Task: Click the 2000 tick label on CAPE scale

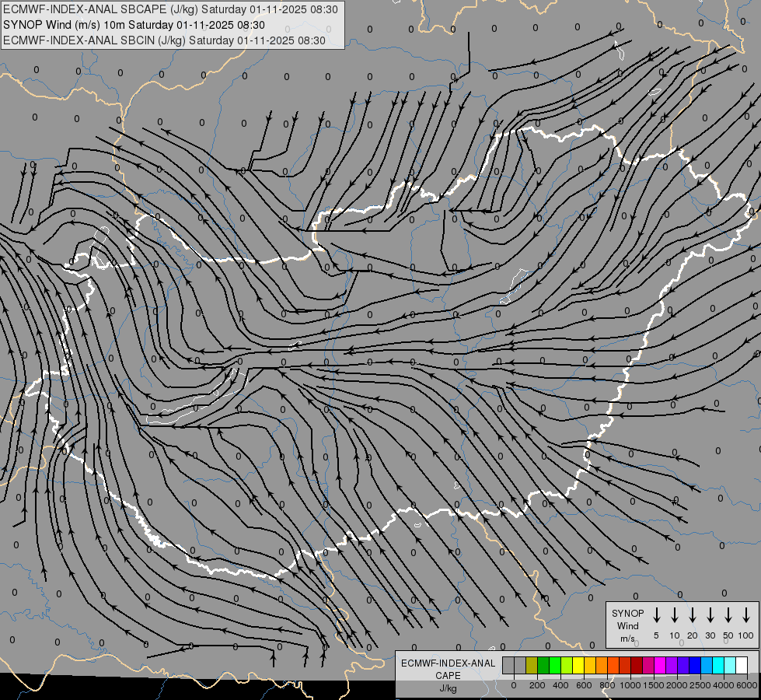Action: coord(677,685)
